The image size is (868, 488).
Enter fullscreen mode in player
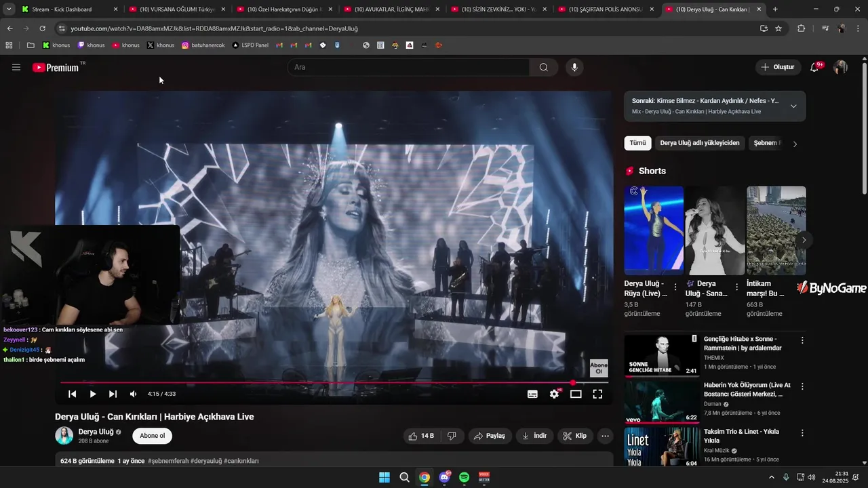[597, 394]
